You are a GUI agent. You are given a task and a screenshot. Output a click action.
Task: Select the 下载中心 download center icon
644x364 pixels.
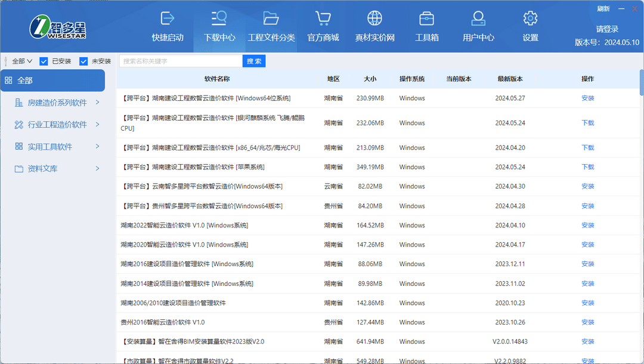219,26
